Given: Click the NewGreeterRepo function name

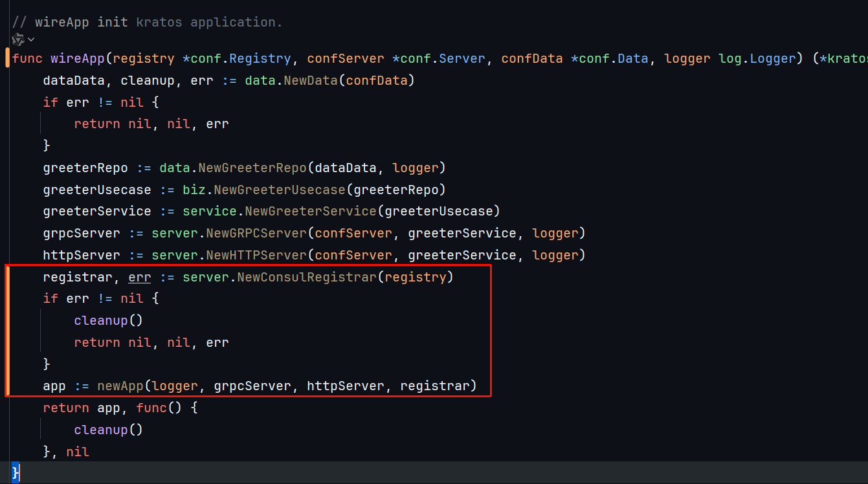Looking at the screenshot, I should (x=252, y=168).
